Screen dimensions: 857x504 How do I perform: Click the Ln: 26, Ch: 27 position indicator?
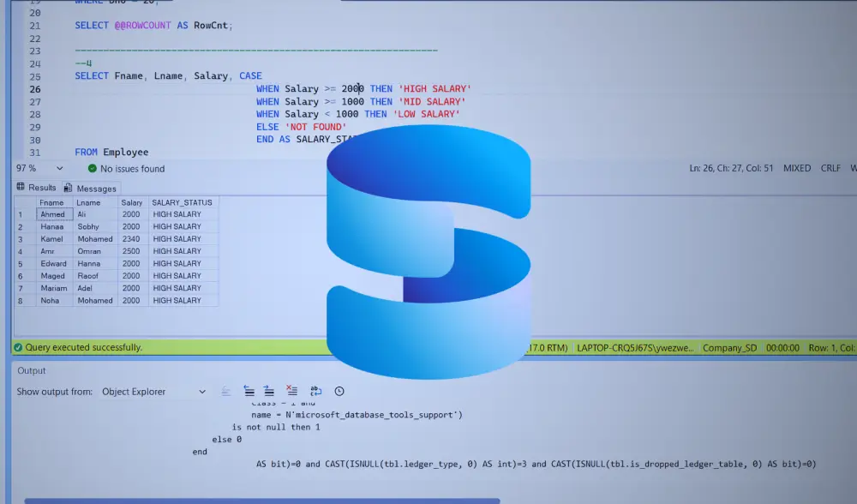[731, 168]
